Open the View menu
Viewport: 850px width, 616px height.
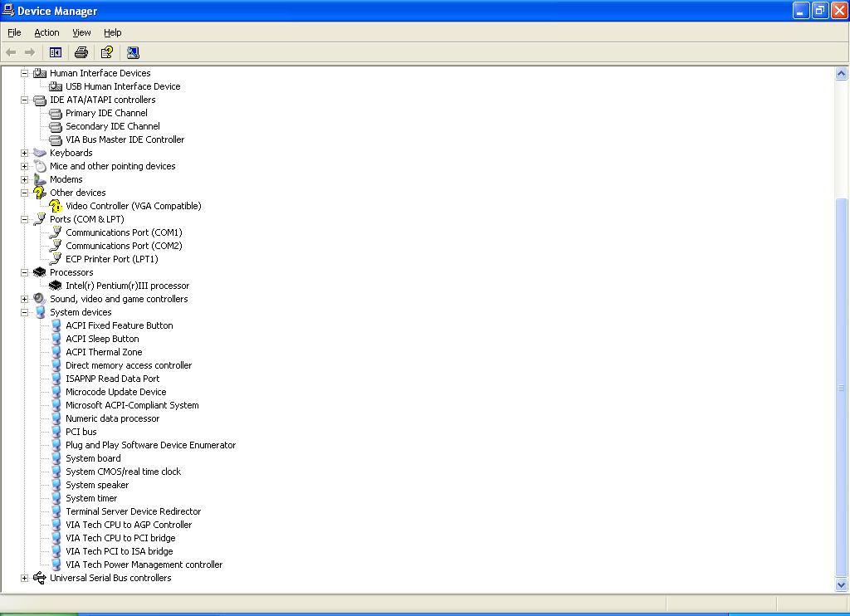81,32
